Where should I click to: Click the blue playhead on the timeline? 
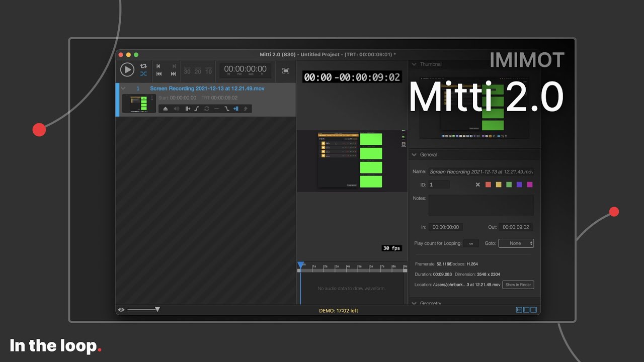tap(300, 265)
